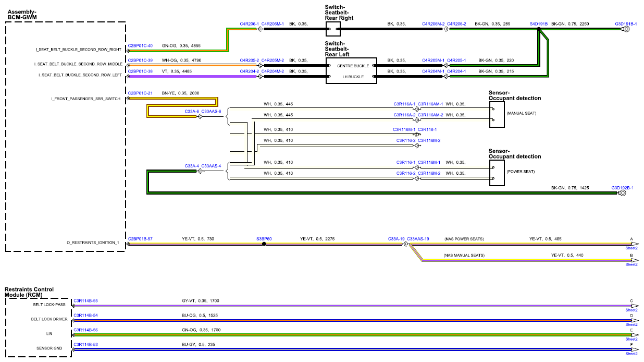This screenshot has height=362, width=644.
Task: Select RCM pin reference C3R114B-54
Action: point(85,315)
